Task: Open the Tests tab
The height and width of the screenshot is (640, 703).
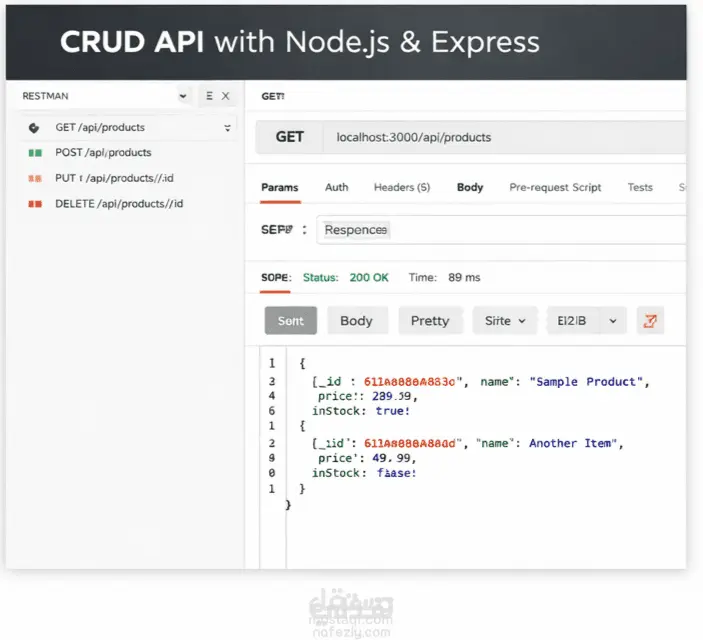Action: [640, 187]
